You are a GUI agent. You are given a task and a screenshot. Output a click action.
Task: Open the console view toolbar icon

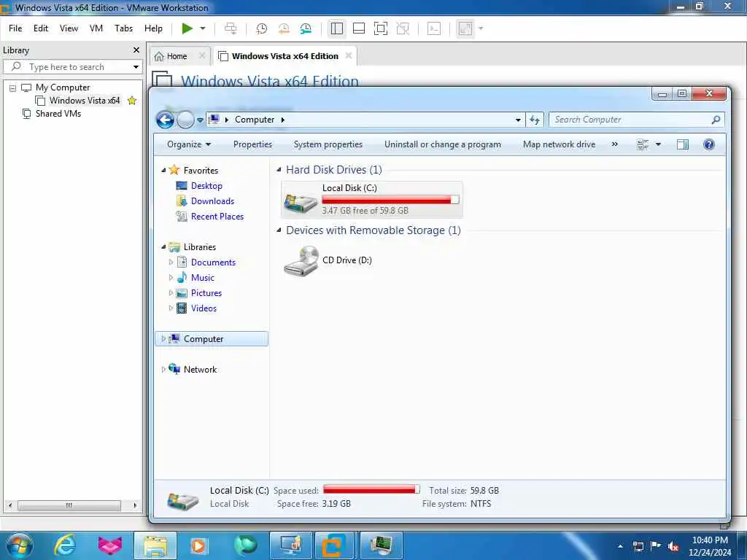pos(434,28)
